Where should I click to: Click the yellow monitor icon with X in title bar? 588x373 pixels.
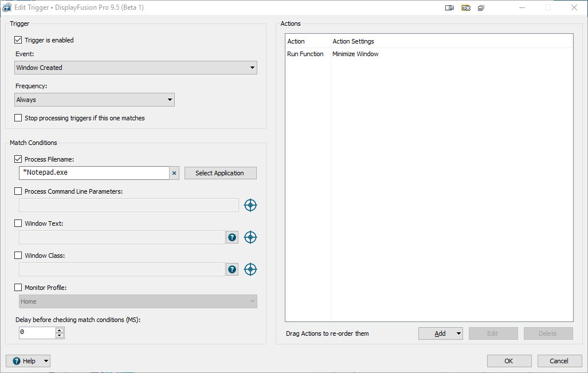466,8
